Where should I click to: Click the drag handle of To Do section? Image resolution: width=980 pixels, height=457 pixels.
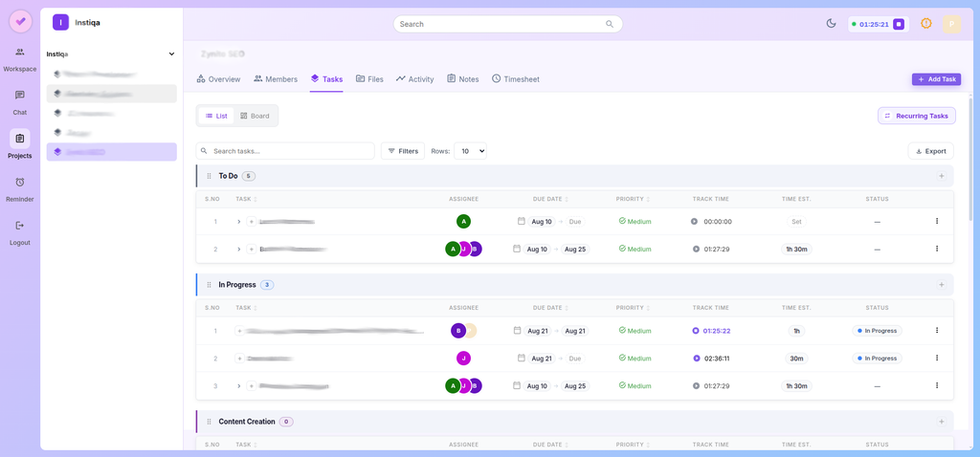click(x=210, y=177)
